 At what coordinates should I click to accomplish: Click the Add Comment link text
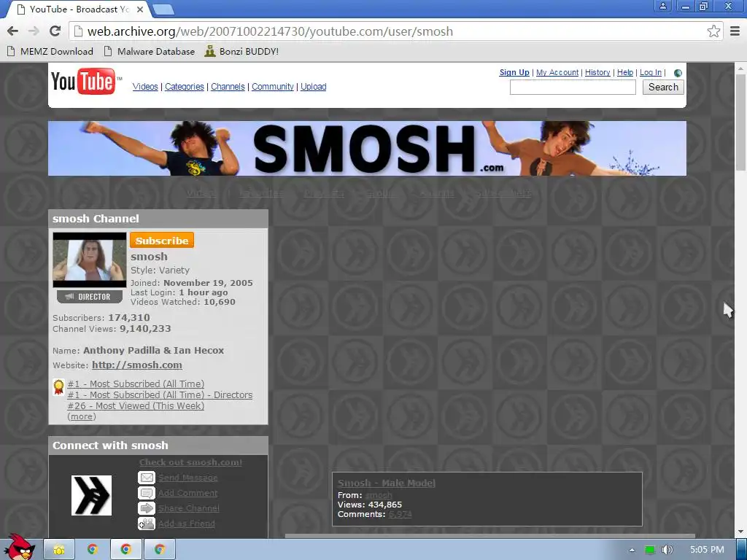pyautogui.click(x=187, y=493)
